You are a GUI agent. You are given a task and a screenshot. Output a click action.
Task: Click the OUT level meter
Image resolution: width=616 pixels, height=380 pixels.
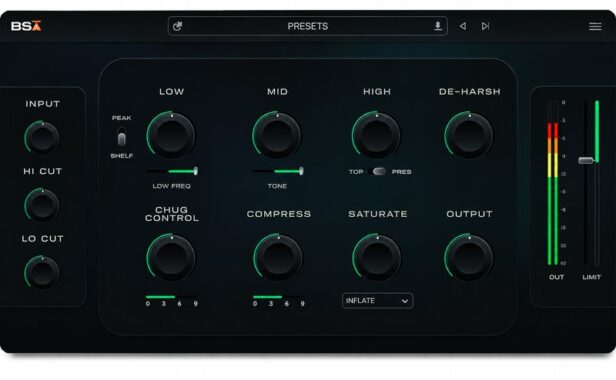point(553,183)
